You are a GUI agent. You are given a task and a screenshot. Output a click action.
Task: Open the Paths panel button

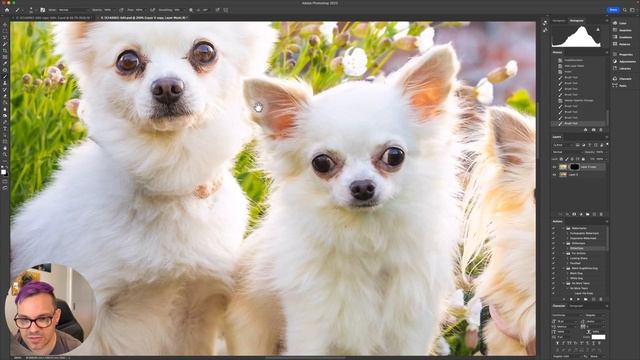(620, 85)
